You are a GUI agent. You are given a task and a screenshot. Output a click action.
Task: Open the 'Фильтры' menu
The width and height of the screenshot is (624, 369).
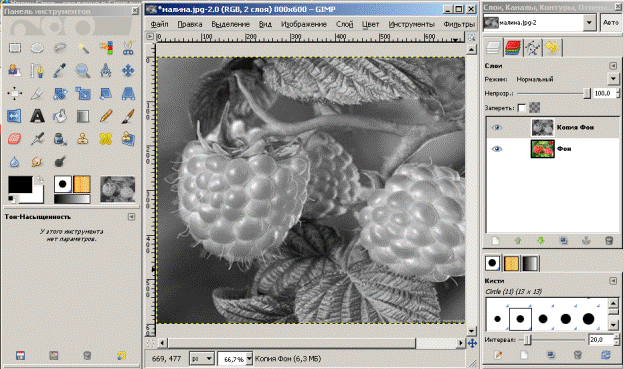pyautogui.click(x=459, y=24)
